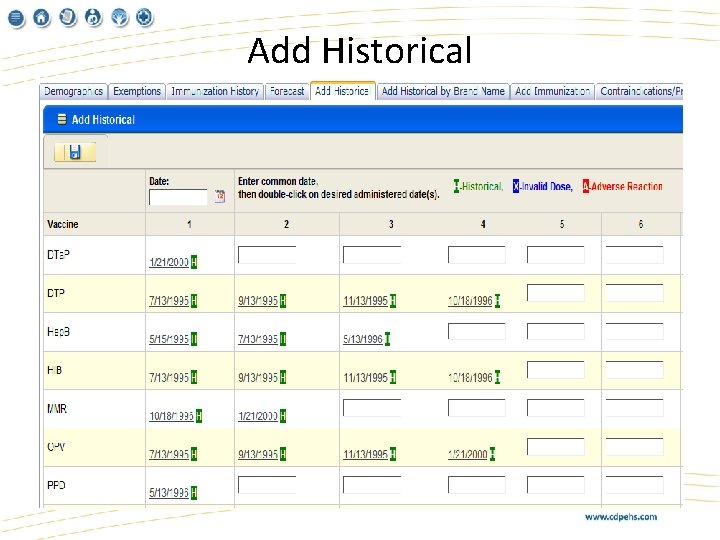The width and height of the screenshot is (720, 540).
Task: Select the Add Historical tab
Action: click(343, 91)
